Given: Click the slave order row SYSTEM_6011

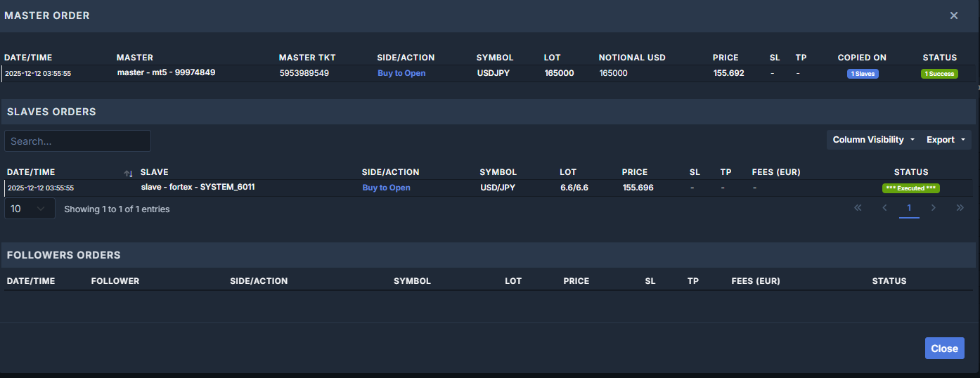Looking at the screenshot, I should pyautogui.click(x=198, y=188).
